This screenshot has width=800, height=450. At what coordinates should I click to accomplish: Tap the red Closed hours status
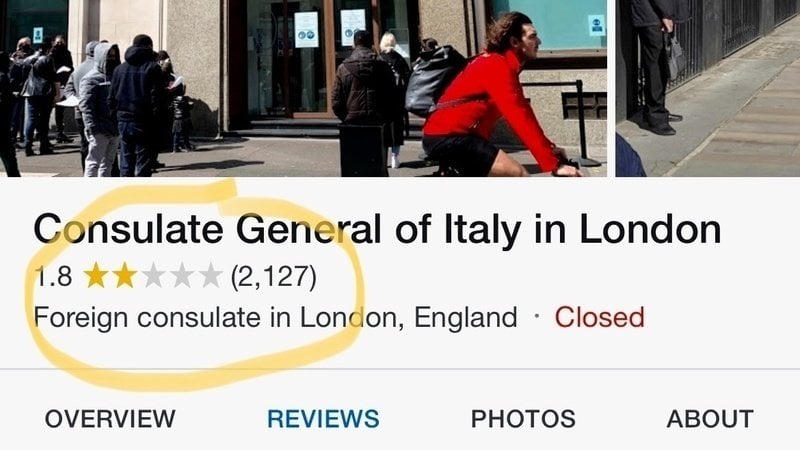coord(599,317)
